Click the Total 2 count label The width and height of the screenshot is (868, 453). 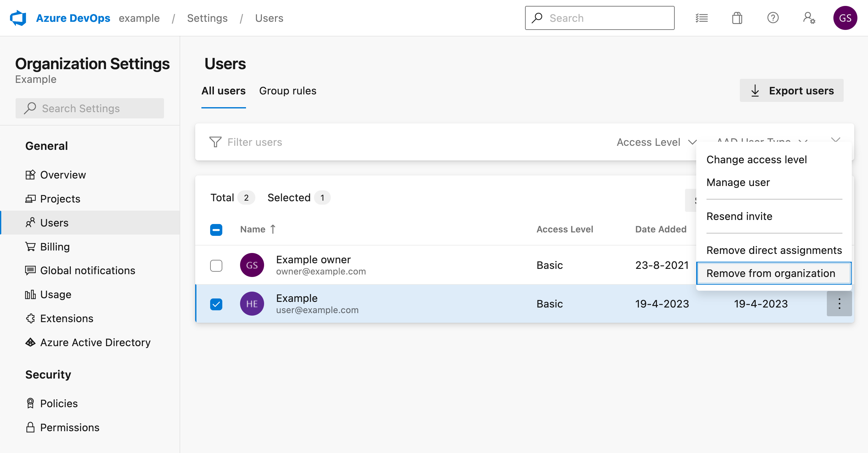pos(232,197)
